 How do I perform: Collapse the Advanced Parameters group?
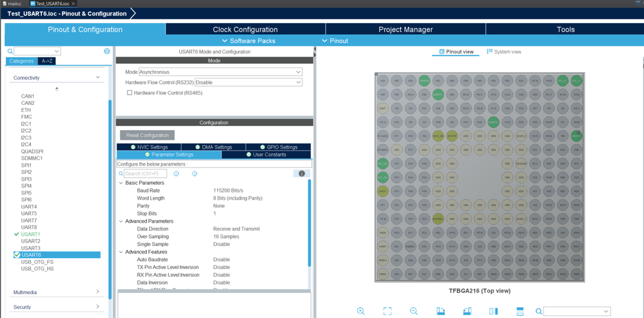tap(121, 221)
